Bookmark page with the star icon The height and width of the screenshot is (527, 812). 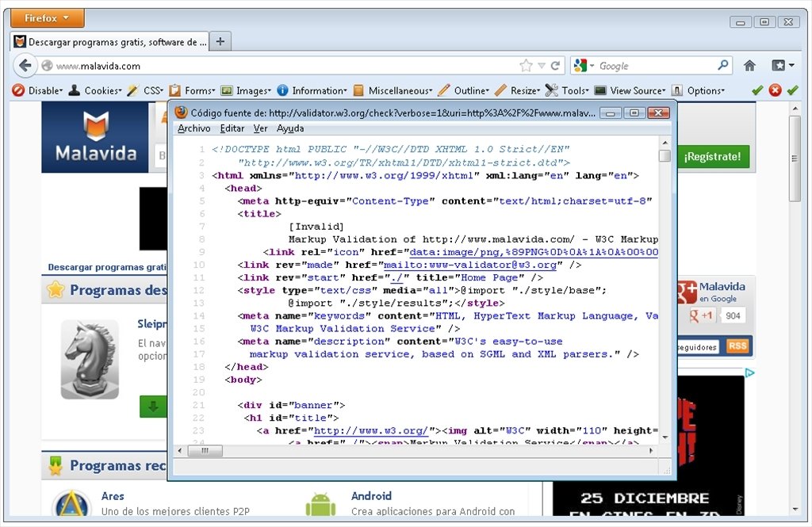tap(526, 66)
